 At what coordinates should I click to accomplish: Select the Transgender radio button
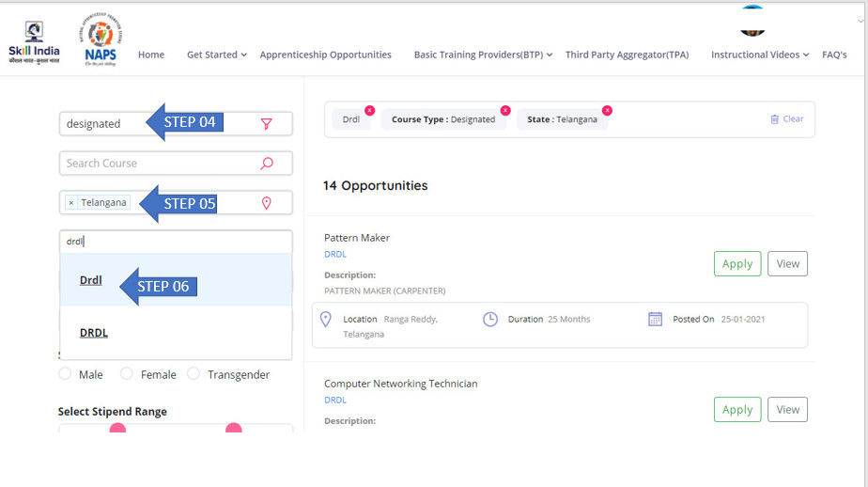[x=194, y=373]
